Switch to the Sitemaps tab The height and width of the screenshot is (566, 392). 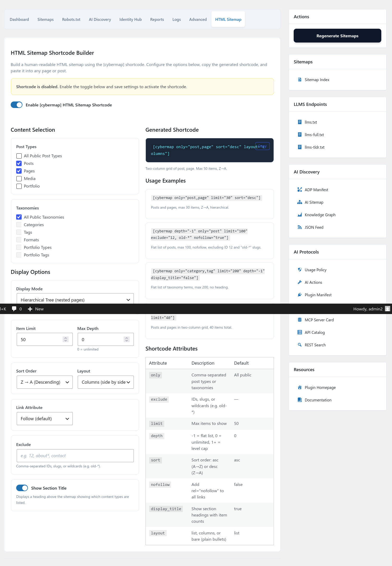[x=45, y=20]
